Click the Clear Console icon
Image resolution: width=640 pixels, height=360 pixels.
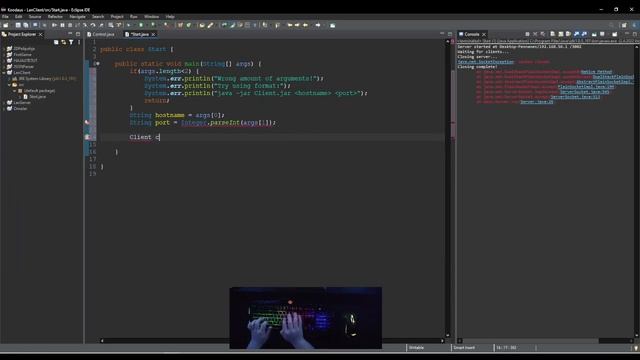coord(553,34)
